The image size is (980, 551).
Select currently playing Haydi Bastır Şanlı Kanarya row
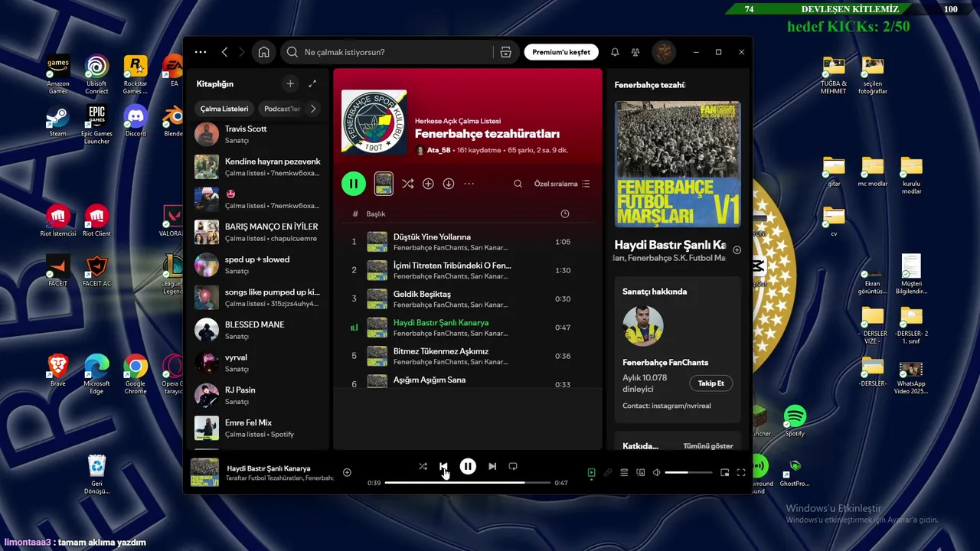pos(468,328)
